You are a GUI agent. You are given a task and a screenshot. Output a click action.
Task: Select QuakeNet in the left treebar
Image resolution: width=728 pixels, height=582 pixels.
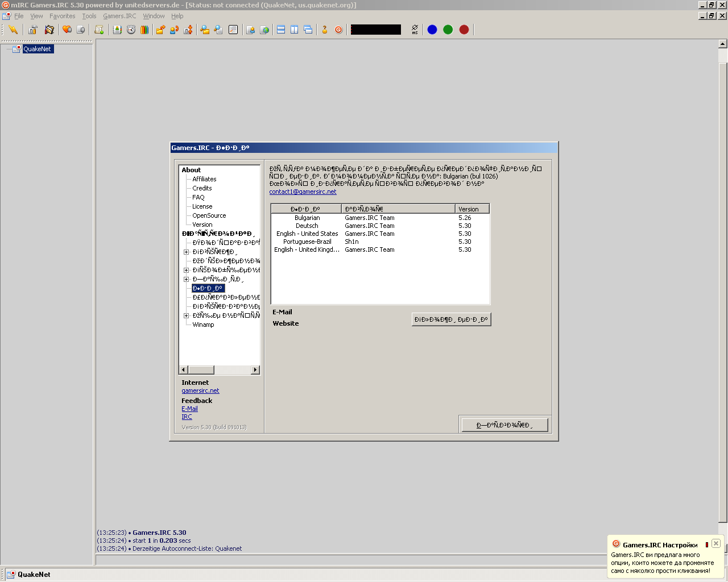click(38, 49)
